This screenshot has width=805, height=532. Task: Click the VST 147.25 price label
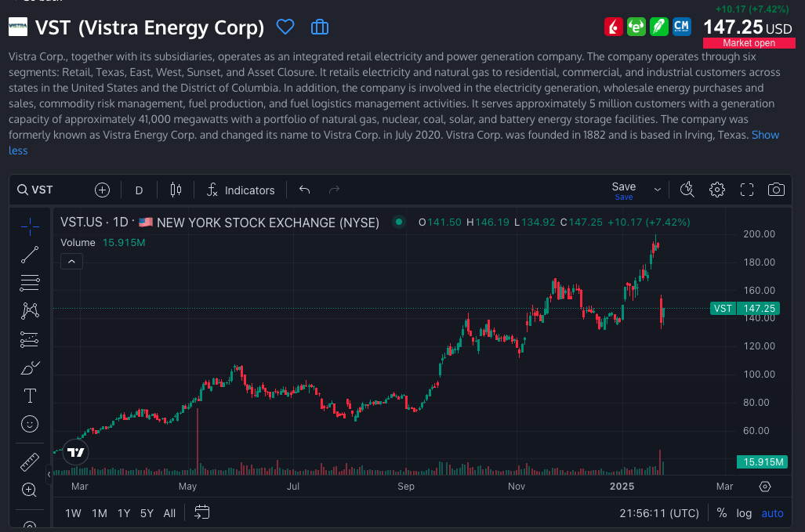click(x=745, y=309)
